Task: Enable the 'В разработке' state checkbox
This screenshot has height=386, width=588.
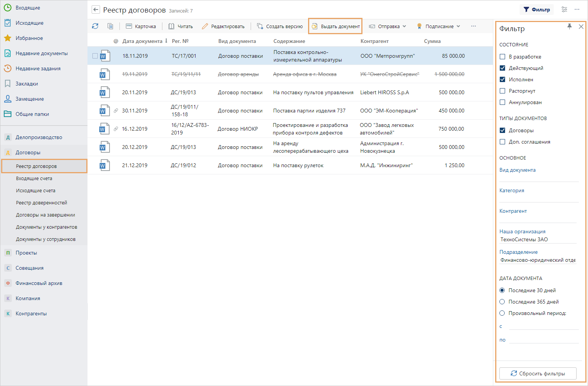Action: (502, 57)
